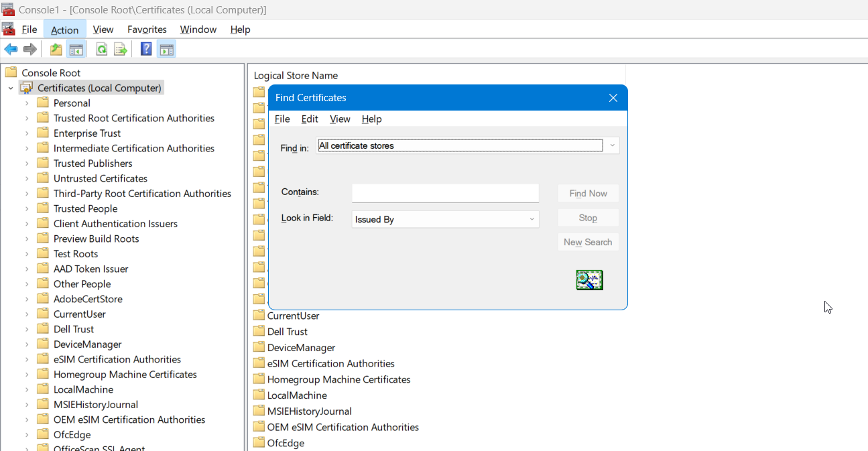Image resolution: width=868 pixels, height=451 pixels.
Task: Click the New Search button
Action: 587,242
